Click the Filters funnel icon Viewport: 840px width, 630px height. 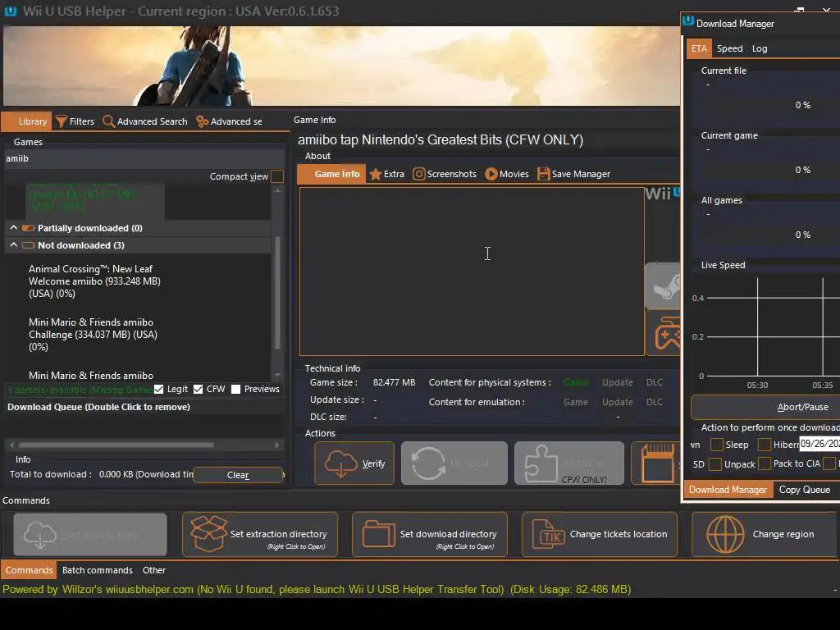[x=61, y=121]
